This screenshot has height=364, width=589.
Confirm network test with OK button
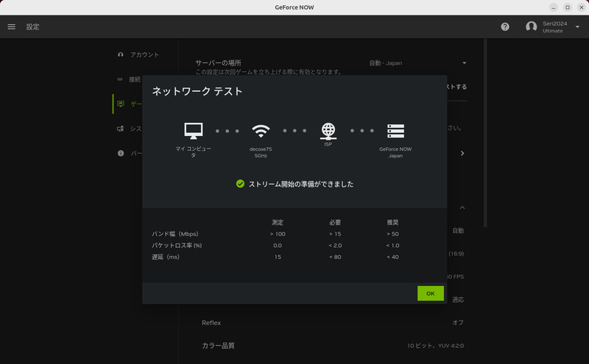(x=431, y=293)
